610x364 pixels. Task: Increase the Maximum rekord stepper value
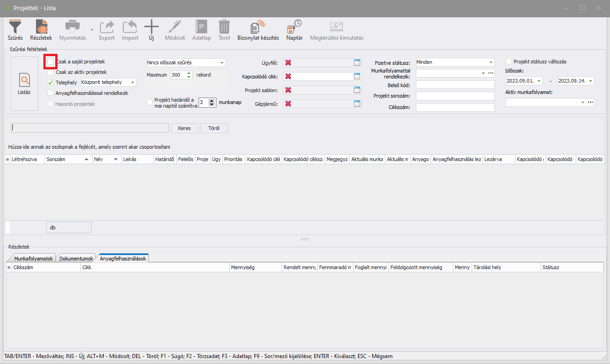(189, 73)
